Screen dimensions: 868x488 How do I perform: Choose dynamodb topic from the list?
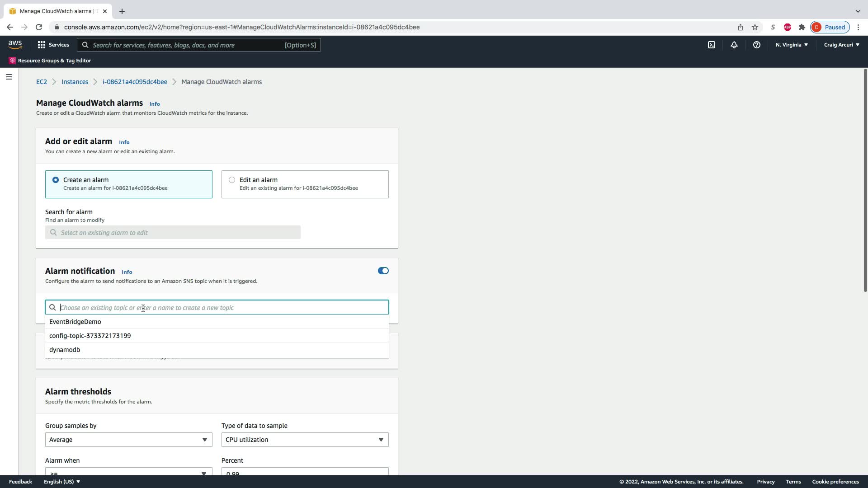pyautogui.click(x=65, y=350)
